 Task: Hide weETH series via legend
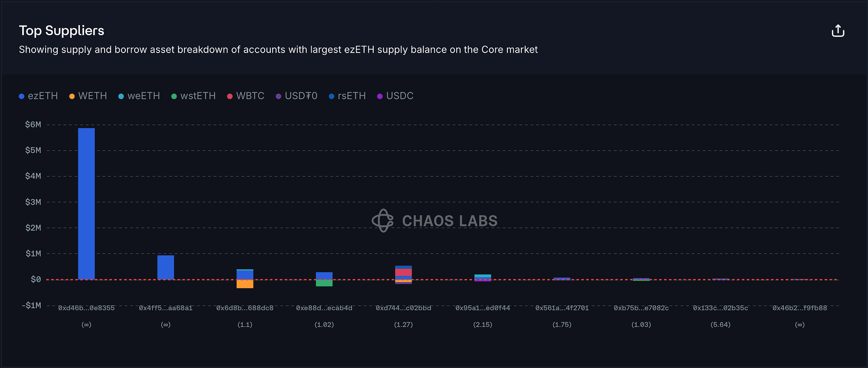pos(139,96)
